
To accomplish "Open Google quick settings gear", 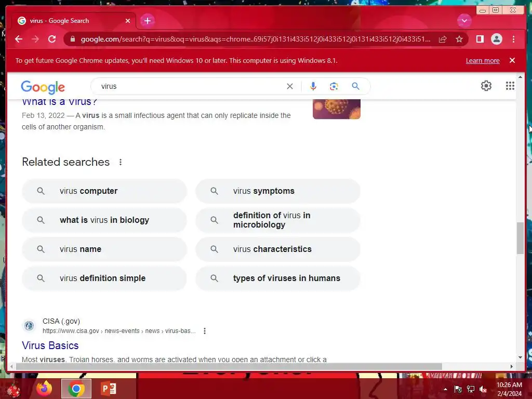I will (x=486, y=86).
